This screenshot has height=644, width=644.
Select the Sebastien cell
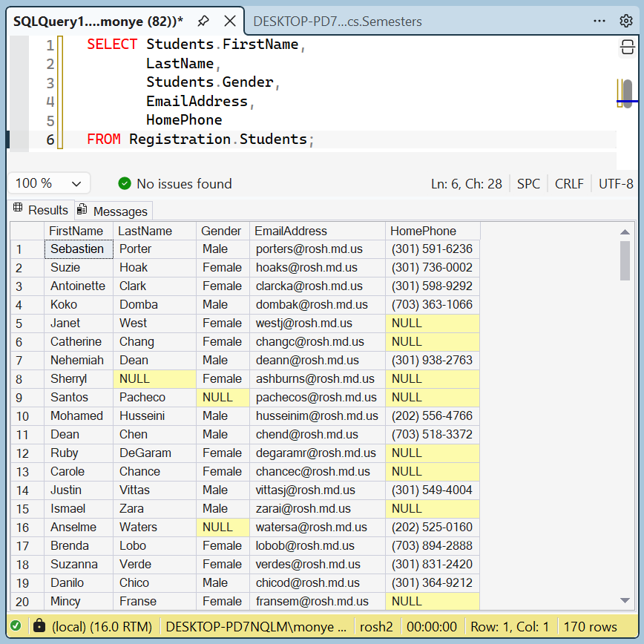tap(79, 249)
